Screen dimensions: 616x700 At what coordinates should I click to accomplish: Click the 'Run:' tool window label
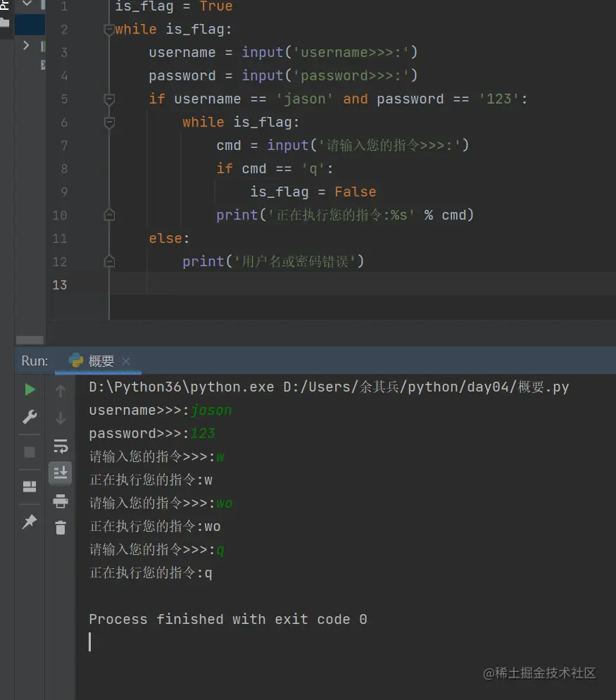click(34, 361)
